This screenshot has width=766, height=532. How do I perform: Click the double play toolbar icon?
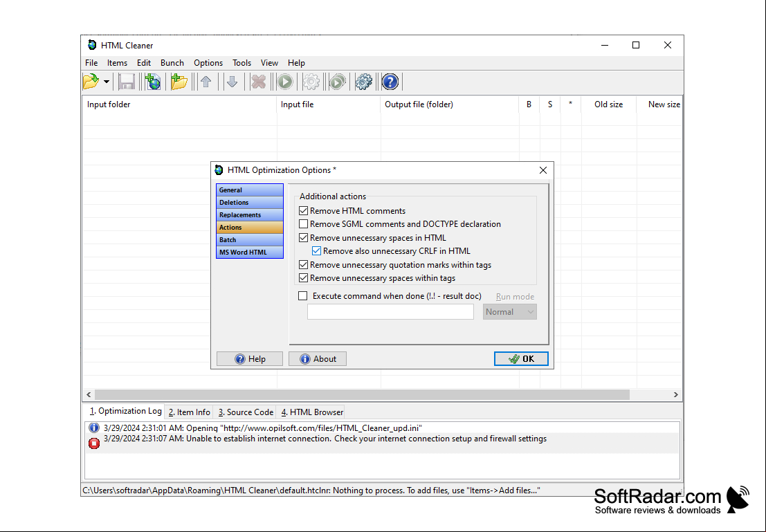tap(337, 82)
